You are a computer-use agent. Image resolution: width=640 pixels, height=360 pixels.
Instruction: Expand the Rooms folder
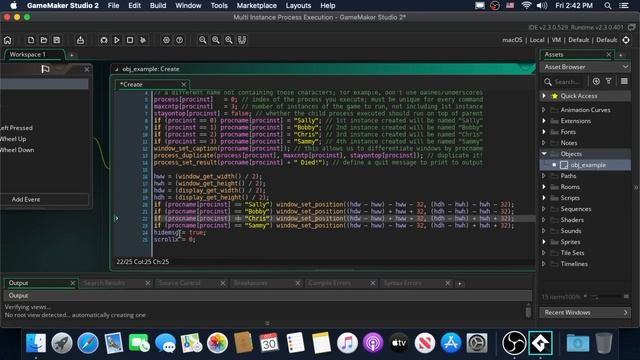[544, 187]
